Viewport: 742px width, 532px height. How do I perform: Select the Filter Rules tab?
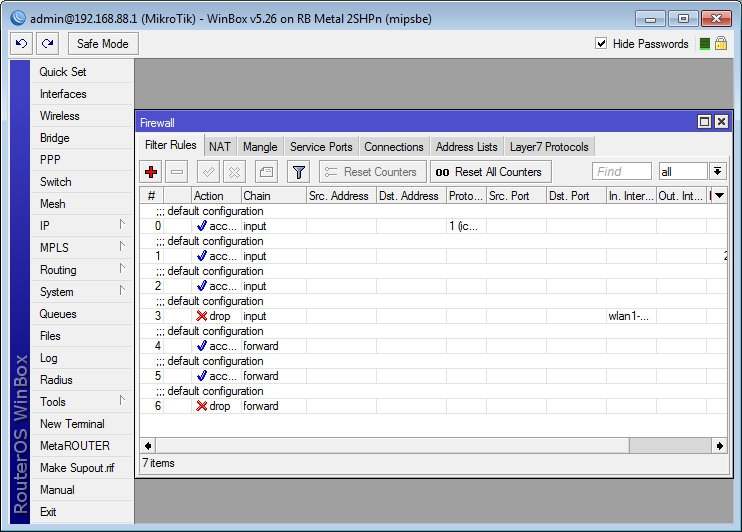pyautogui.click(x=171, y=145)
